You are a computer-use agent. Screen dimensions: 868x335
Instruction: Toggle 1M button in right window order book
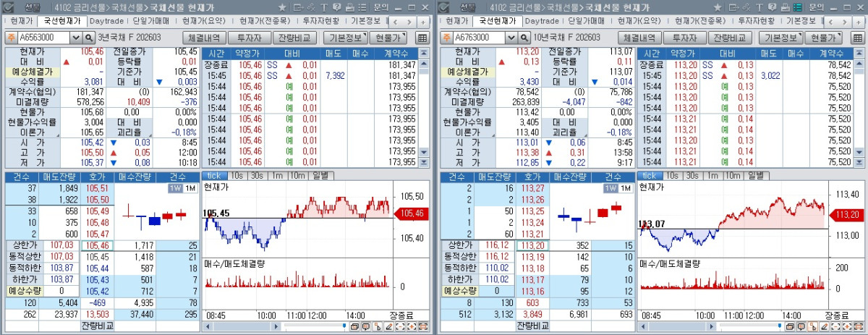(x=625, y=188)
